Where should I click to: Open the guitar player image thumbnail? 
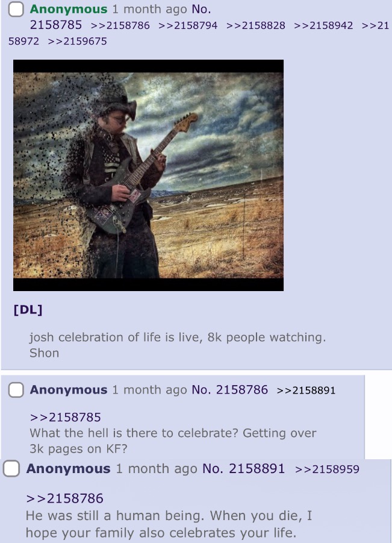pyautogui.click(x=148, y=175)
